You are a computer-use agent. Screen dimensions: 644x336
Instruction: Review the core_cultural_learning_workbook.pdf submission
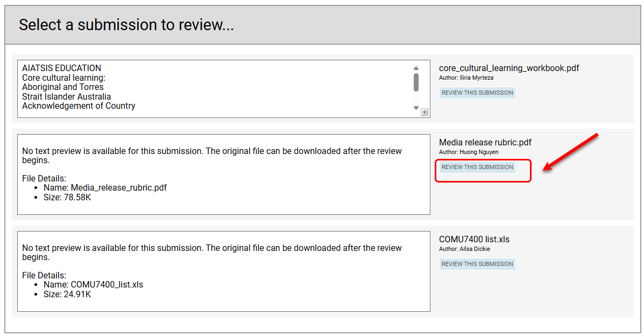click(x=477, y=93)
